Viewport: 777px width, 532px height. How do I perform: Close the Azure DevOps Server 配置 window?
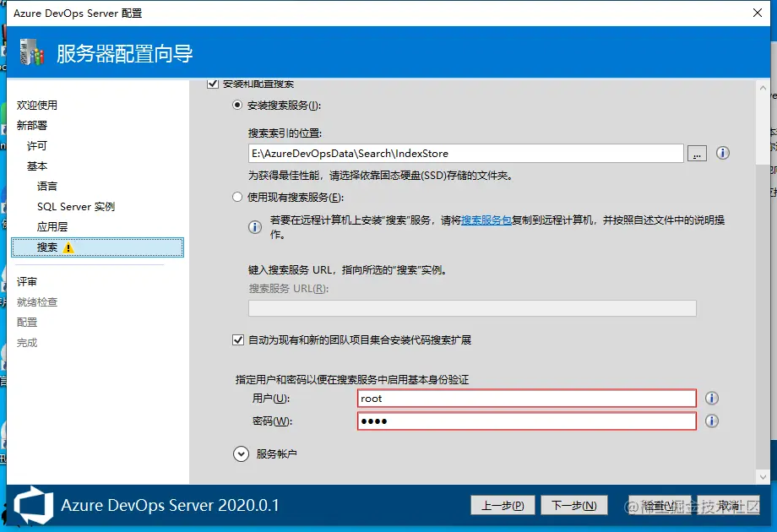pyautogui.click(x=758, y=13)
